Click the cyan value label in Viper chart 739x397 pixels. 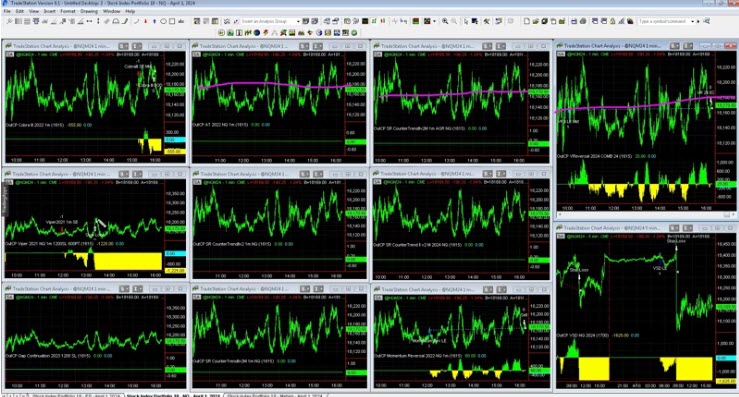click(x=175, y=254)
